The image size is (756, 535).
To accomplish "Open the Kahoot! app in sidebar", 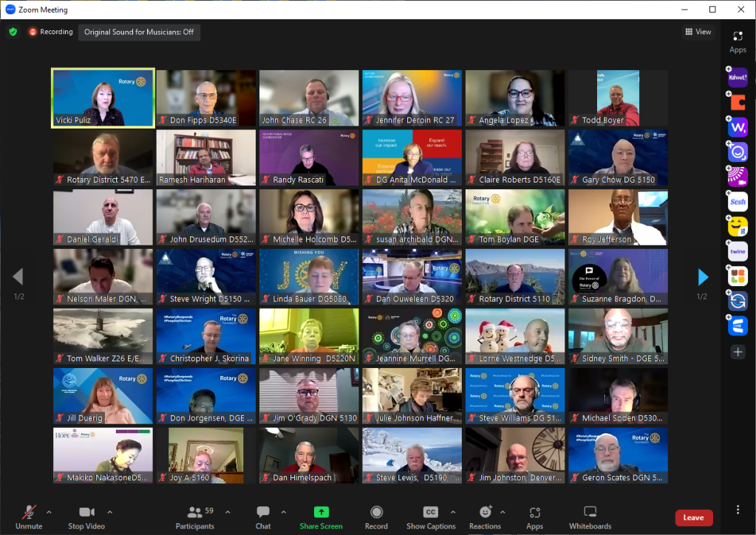I will click(738, 77).
